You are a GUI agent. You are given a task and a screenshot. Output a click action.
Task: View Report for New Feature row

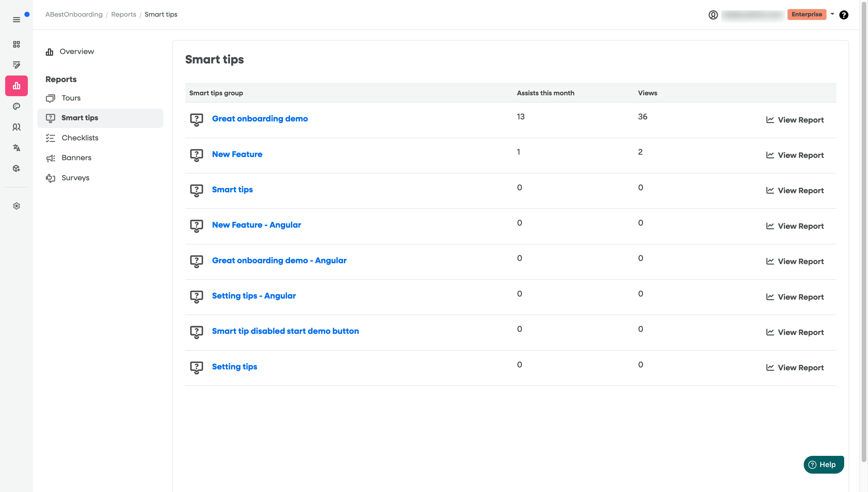point(795,155)
